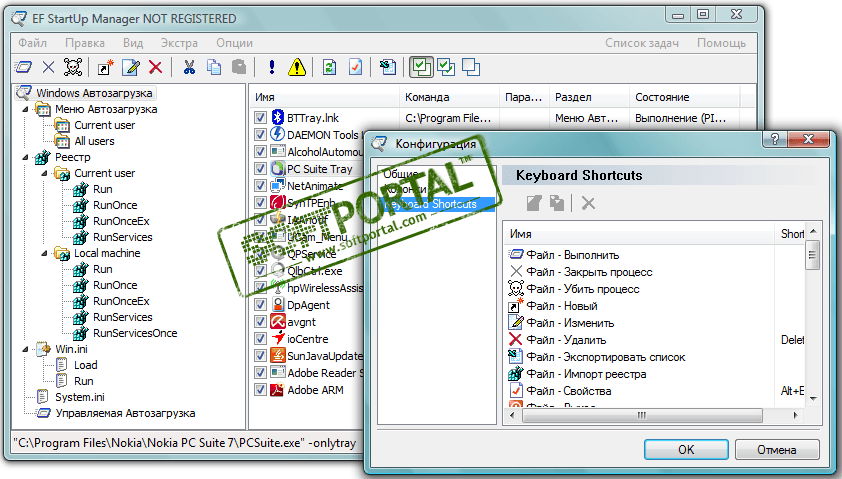The image size is (842, 479).
Task: Click Имя column header in shortcuts list
Action: (x=640, y=234)
